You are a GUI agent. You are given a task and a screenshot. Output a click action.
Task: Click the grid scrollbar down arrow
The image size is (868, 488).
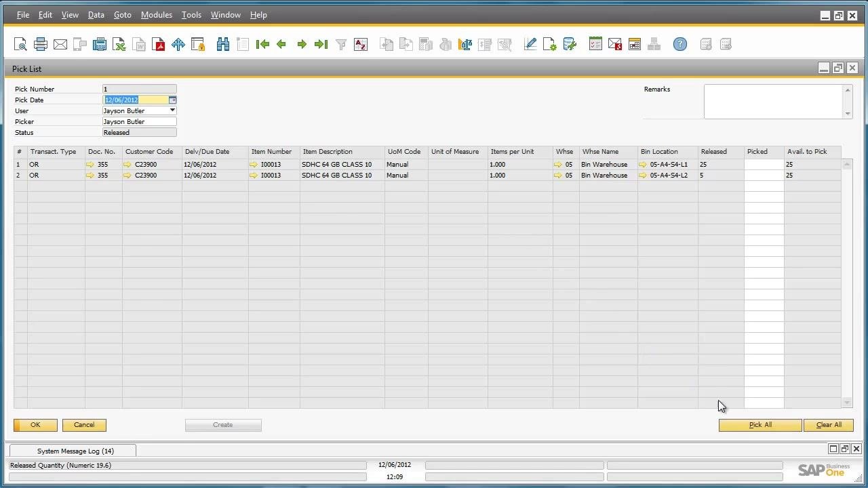[x=847, y=403]
